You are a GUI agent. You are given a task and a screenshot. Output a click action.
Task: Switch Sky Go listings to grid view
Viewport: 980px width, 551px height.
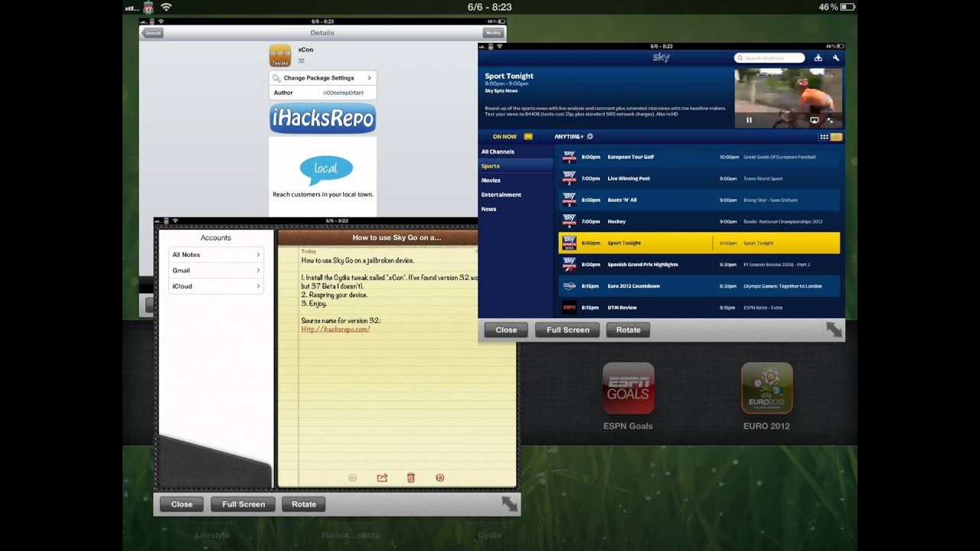(824, 137)
